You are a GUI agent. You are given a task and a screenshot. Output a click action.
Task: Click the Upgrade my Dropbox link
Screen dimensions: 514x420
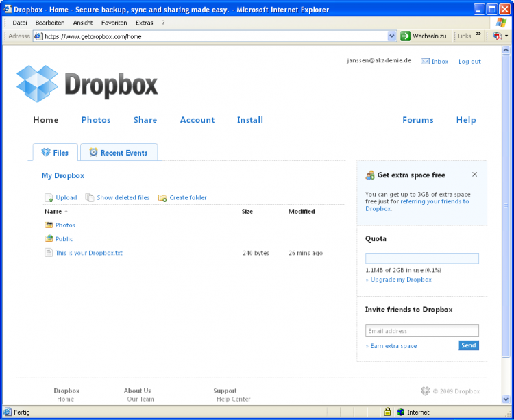pos(401,280)
